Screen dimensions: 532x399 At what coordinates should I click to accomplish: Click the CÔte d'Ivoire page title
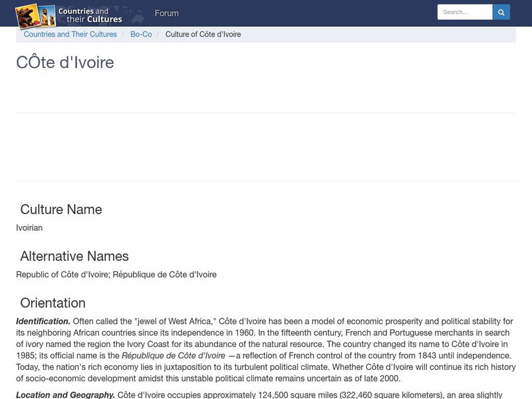tap(65, 63)
